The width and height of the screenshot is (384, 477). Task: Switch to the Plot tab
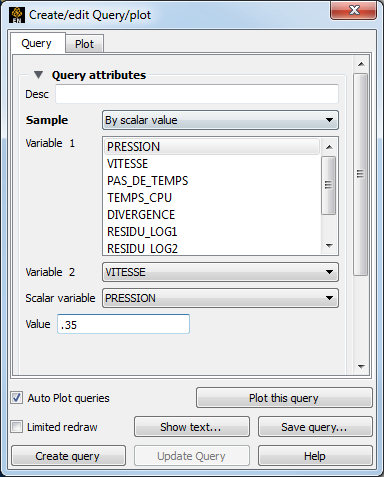pos(84,44)
